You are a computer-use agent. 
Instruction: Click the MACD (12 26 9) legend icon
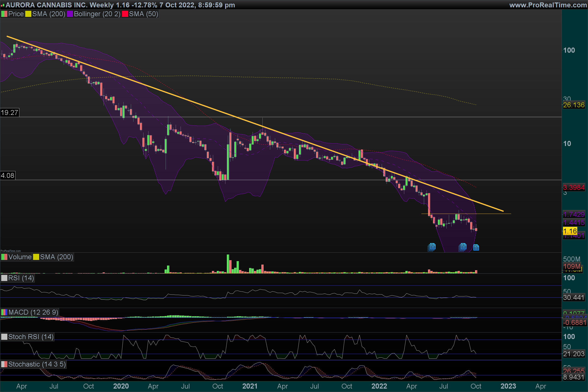pyautogui.click(x=4, y=312)
